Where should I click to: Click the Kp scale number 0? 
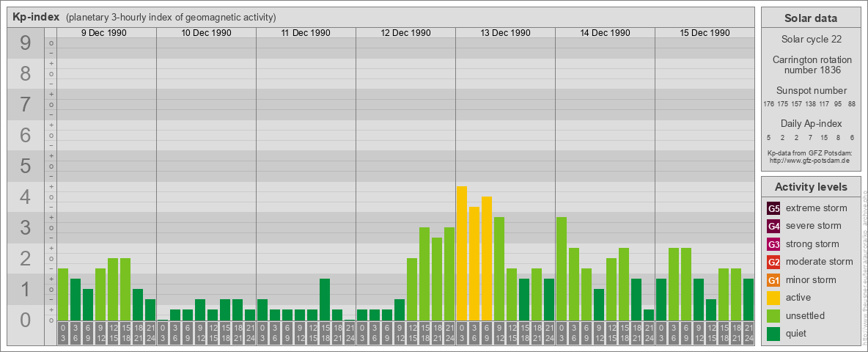tap(26, 320)
